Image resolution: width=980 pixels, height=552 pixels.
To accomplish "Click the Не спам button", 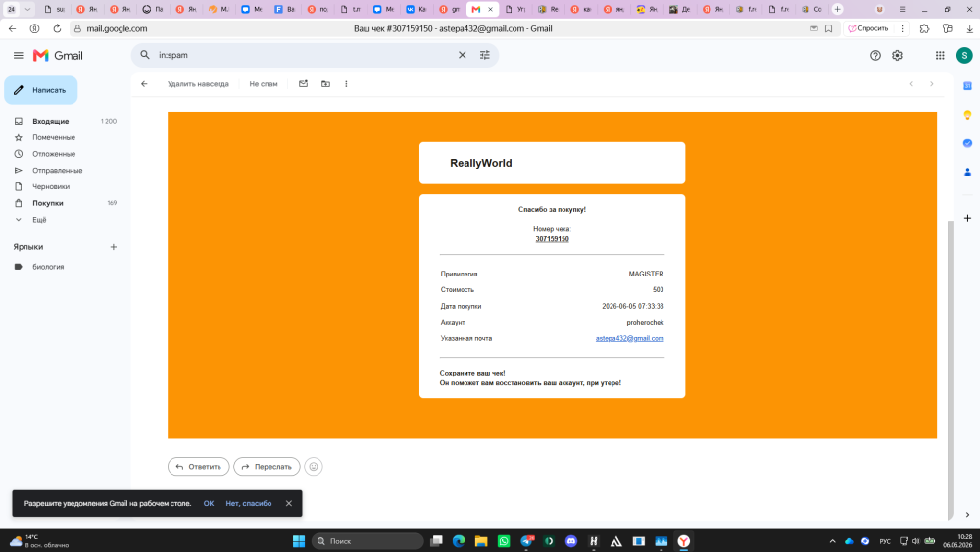I will tap(263, 83).
